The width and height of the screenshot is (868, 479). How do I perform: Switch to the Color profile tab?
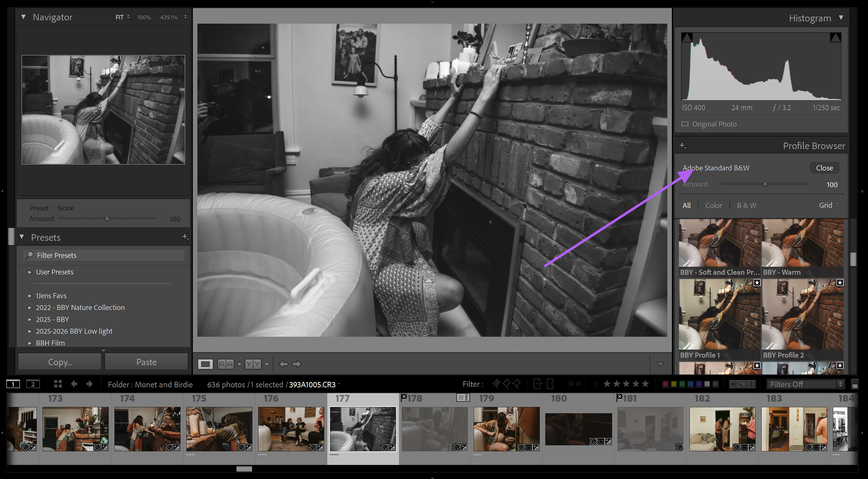coord(713,205)
